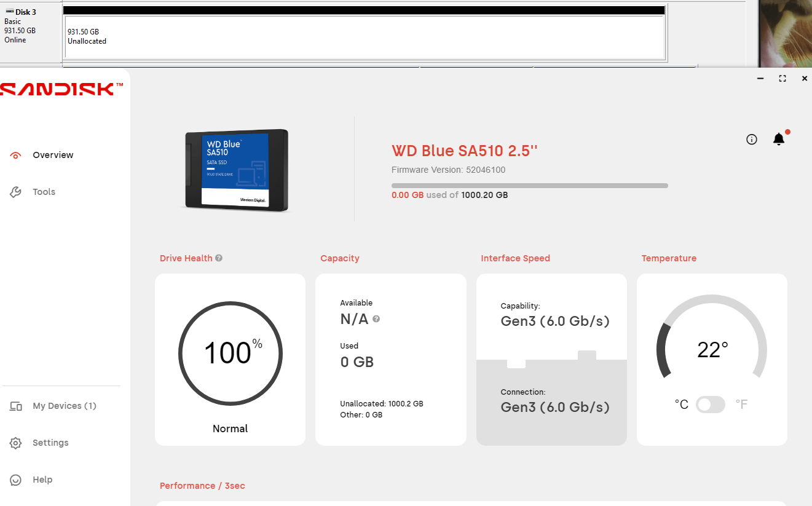The width and height of the screenshot is (812, 506).
Task: Click the Drive Health help icon
Action: pyautogui.click(x=219, y=258)
